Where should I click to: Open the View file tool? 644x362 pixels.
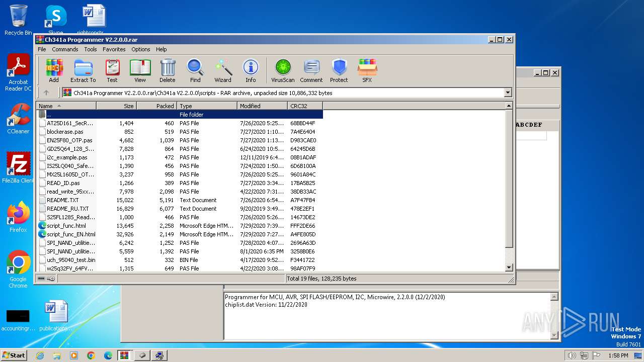click(x=140, y=71)
